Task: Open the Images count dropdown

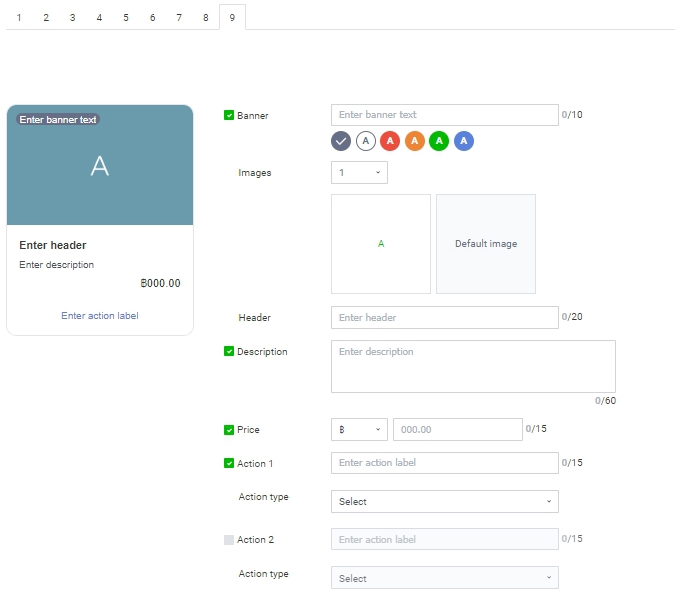Action: point(359,173)
